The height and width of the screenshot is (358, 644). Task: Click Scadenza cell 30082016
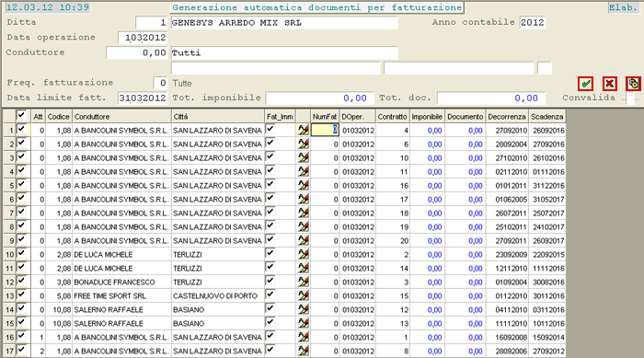[x=548, y=282]
